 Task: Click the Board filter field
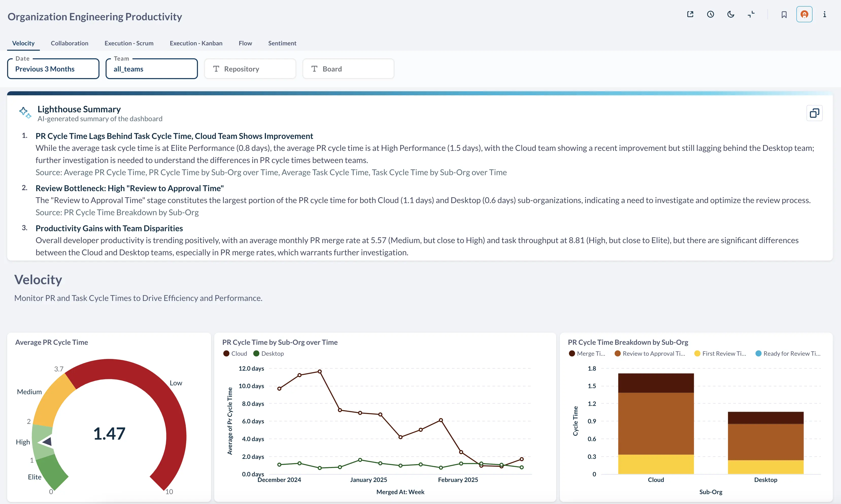click(348, 69)
